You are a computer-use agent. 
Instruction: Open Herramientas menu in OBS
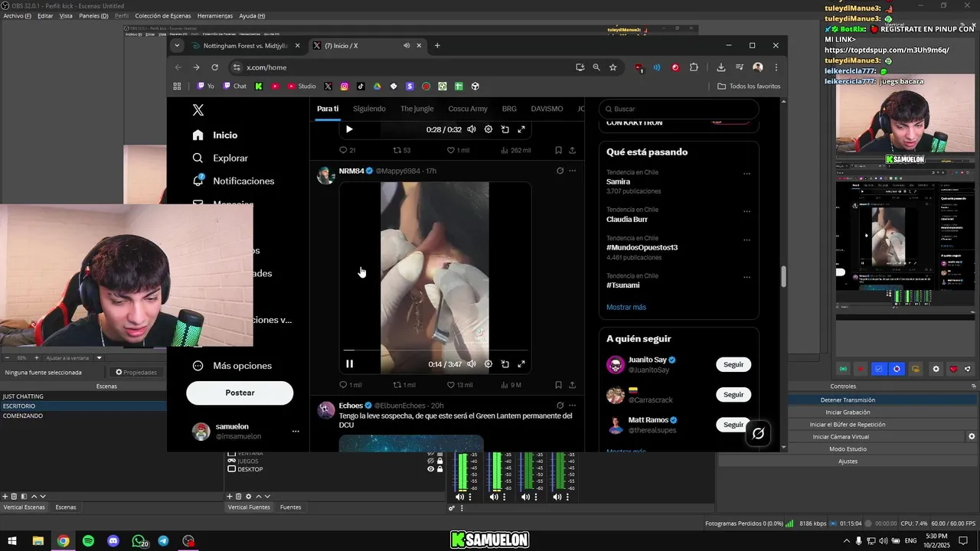pyautogui.click(x=215, y=16)
